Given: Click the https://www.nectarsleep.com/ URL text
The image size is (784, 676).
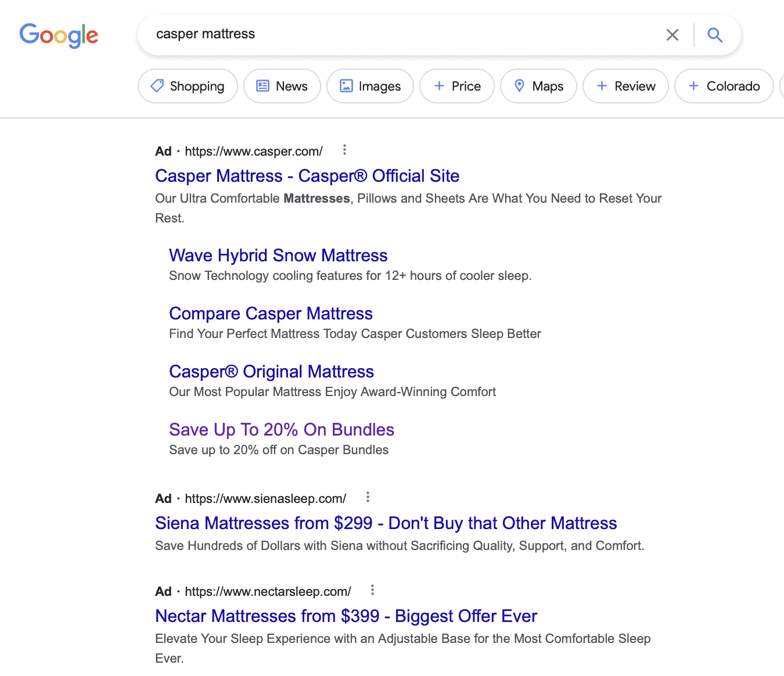Looking at the screenshot, I should tap(268, 592).
